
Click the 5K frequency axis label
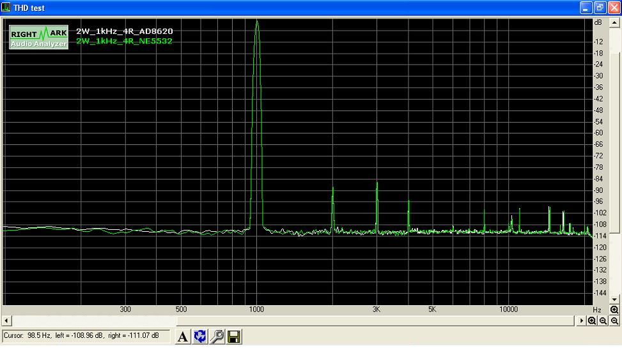pos(432,309)
